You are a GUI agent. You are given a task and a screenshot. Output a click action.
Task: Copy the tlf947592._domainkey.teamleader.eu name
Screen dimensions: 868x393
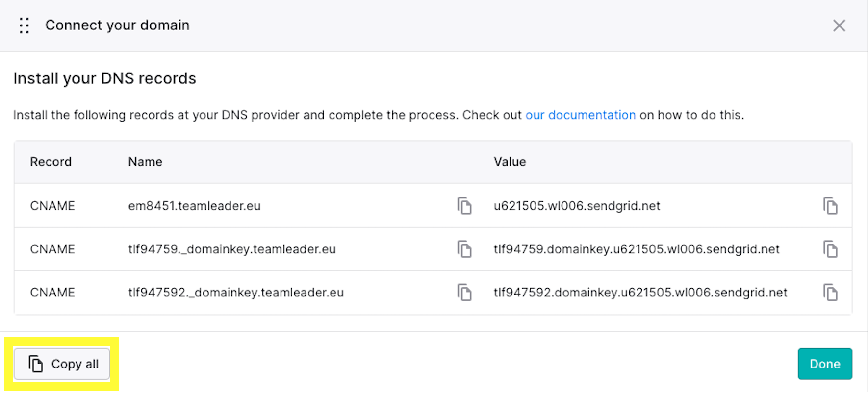tap(464, 293)
